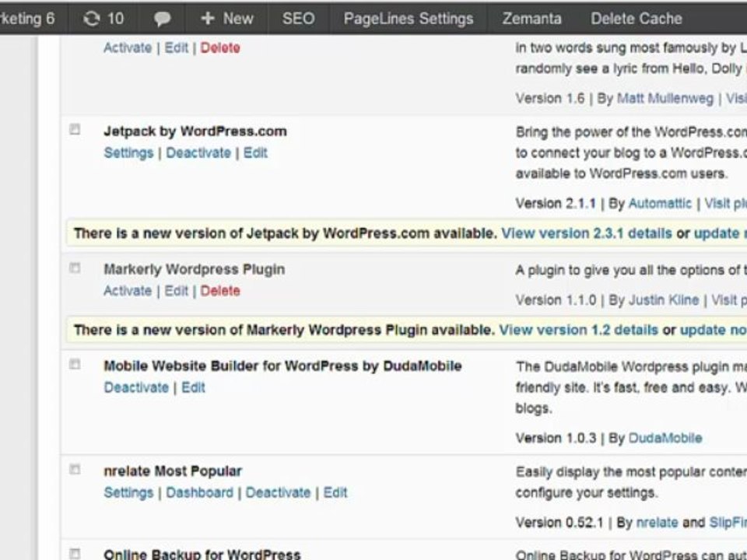Edit the DudaMobile Website Builder plugin

pos(193,387)
